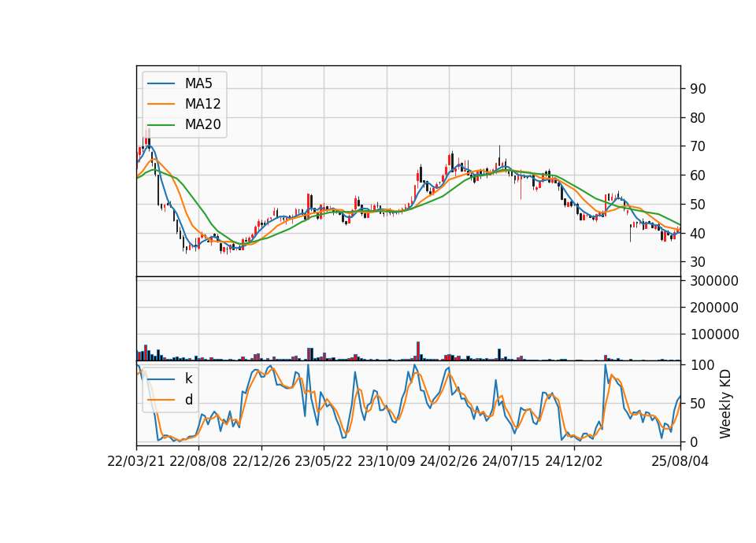Click the tallest volume bar near 23/12

point(418,351)
